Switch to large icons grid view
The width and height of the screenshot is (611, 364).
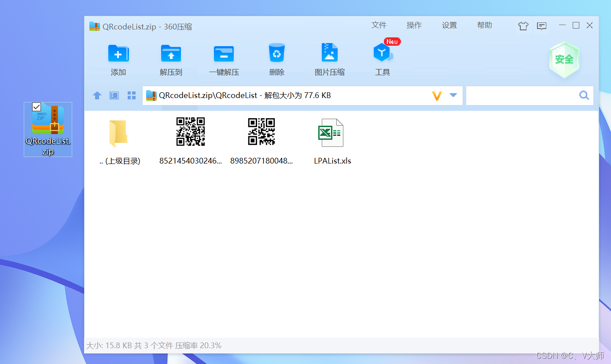pyautogui.click(x=132, y=95)
